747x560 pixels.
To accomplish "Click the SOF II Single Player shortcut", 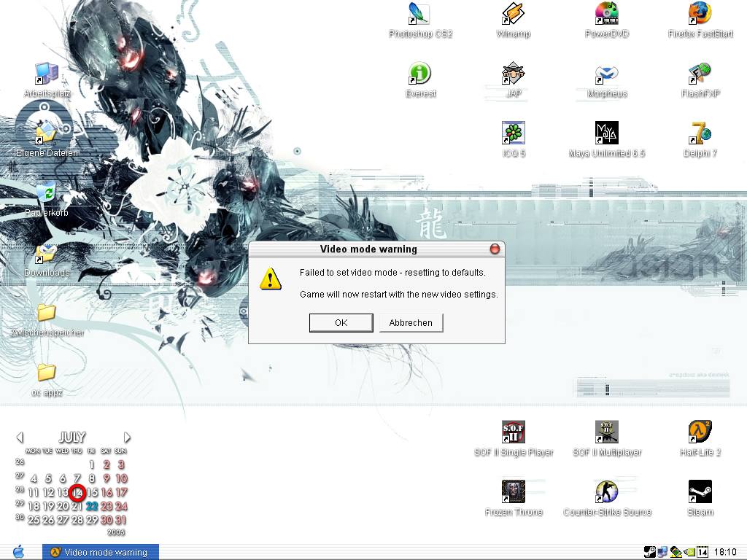I will point(513,432).
